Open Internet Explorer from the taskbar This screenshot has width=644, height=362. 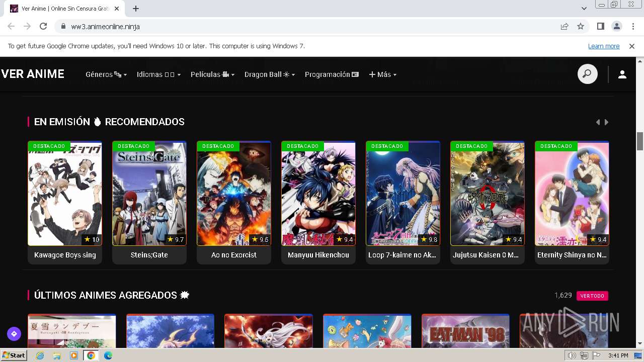(40, 355)
